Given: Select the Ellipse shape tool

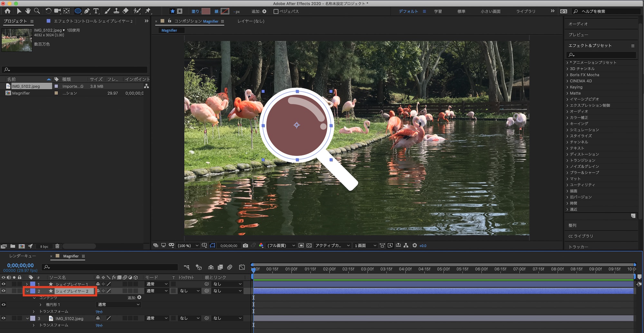Looking at the screenshot, I should (78, 11).
